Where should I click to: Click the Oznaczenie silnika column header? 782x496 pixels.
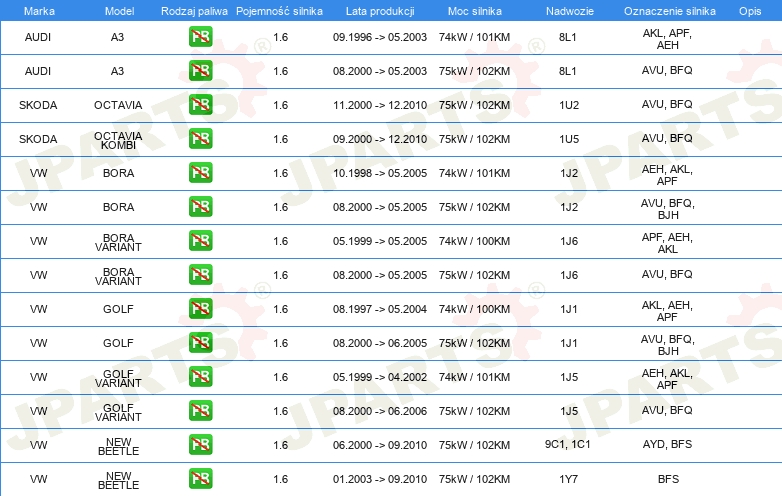(x=670, y=11)
